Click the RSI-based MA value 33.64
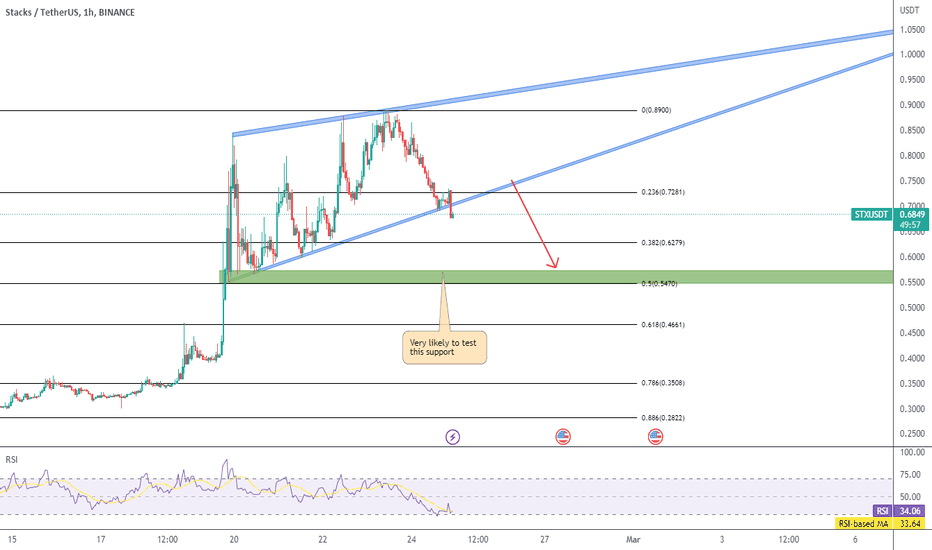Viewport: 932px width, 550px height. 911,524
